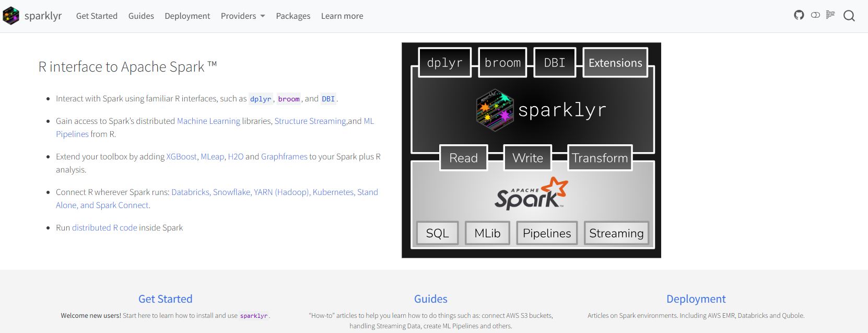Viewport: 868px width, 333px height.
Task: Click the sparklyr hex logo in navbar
Action: coord(11,16)
